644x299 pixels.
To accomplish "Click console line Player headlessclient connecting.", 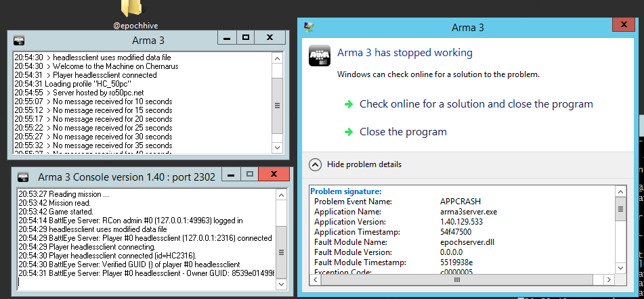I will click(87, 247).
